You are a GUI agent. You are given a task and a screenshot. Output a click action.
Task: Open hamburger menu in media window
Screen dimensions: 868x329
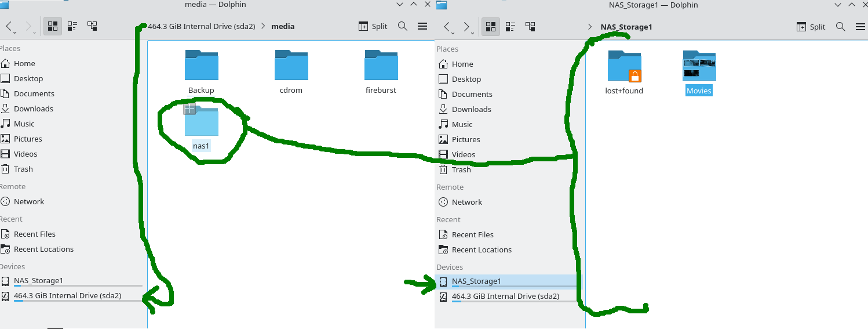422,26
